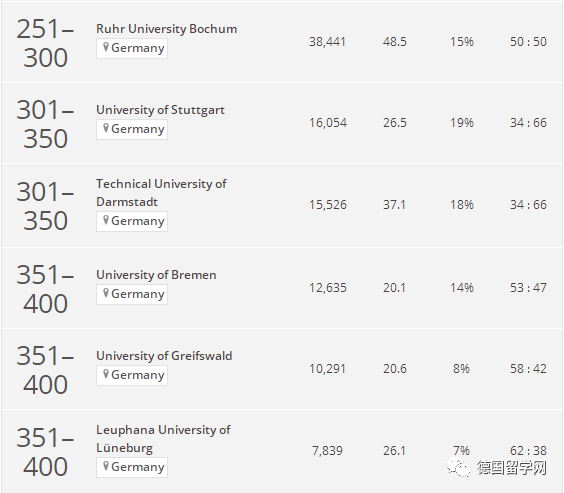Click Germany tag under Leuphana University of Lüneburg
Screen dimensions: 564x493
[x=132, y=467]
